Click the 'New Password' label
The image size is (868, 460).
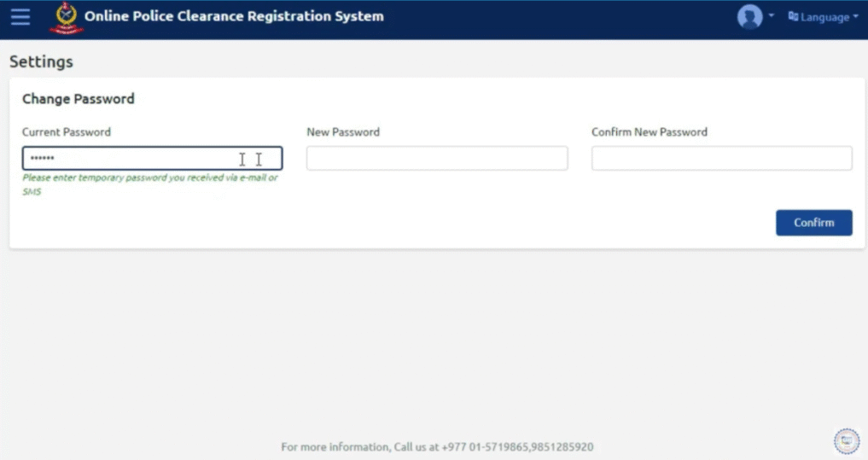point(343,131)
